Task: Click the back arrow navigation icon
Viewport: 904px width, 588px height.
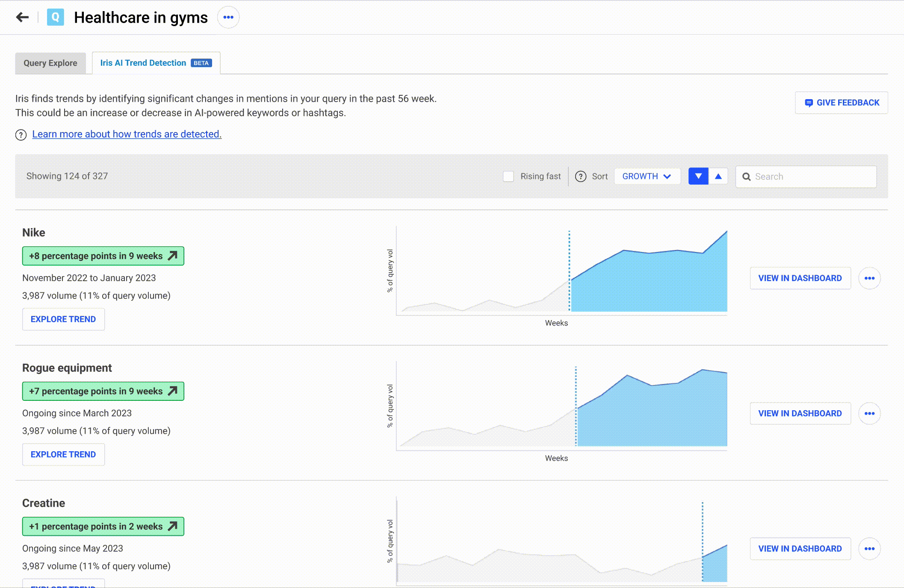Action: (x=21, y=17)
